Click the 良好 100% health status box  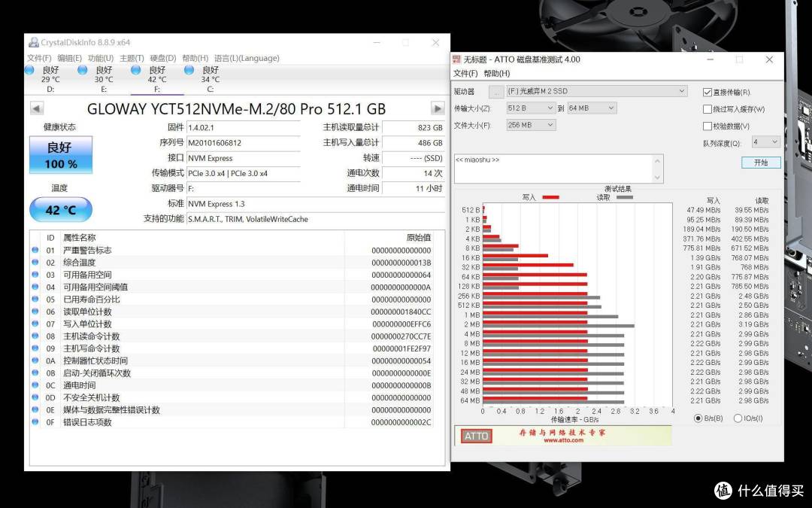pos(61,155)
